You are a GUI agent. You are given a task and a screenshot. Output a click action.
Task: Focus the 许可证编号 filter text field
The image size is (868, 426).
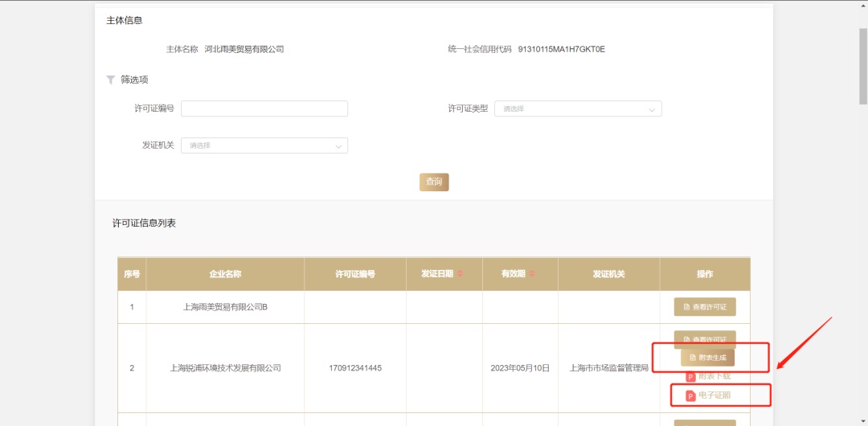click(264, 109)
